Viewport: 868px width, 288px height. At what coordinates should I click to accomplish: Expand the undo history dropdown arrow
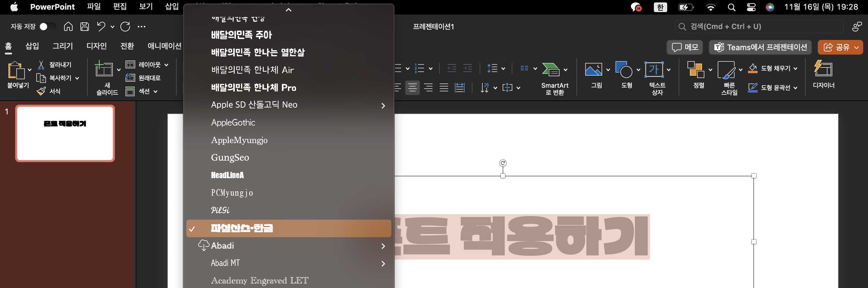(x=112, y=27)
